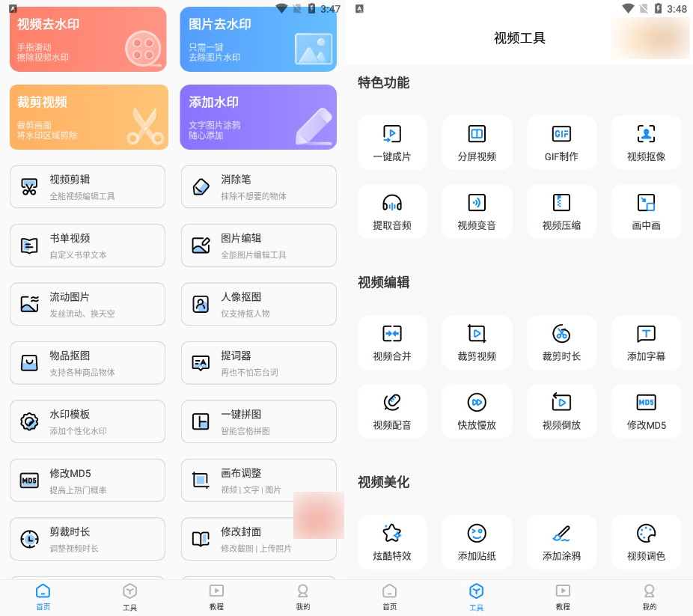The image size is (693, 616).
Task: Click the 再也不怕忘台词 description
Action: coord(250,373)
